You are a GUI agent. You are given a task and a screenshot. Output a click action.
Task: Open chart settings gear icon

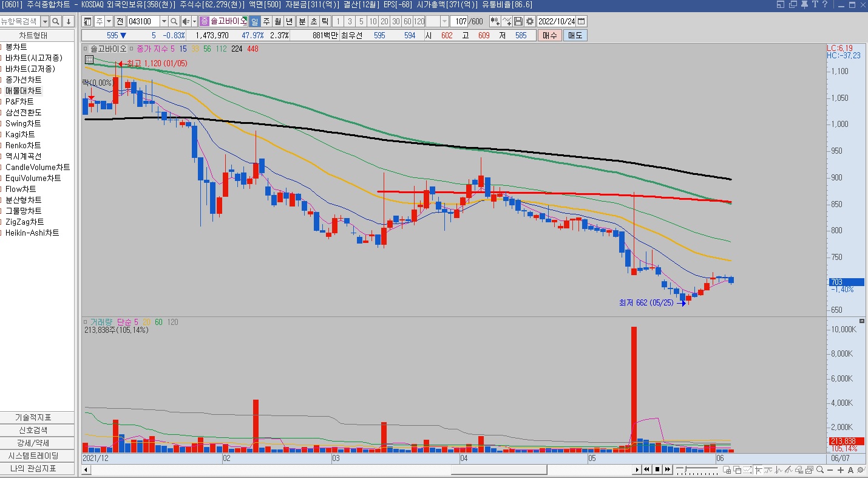point(530,21)
